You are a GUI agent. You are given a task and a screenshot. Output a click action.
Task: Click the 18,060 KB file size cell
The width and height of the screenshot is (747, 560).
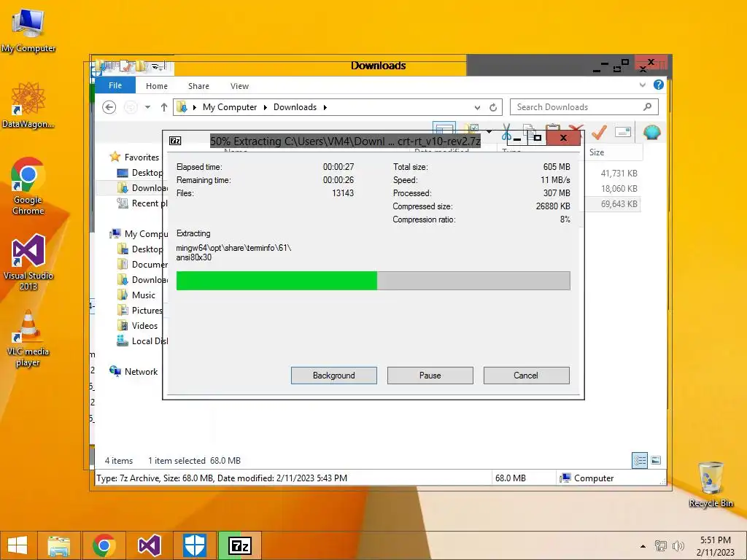click(x=619, y=189)
